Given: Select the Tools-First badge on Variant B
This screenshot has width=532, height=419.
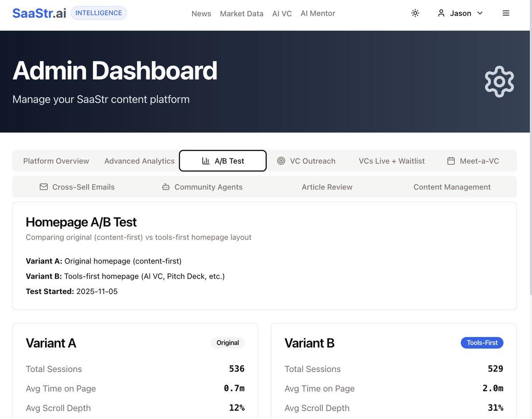Looking at the screenshot, I should [482, 342].
